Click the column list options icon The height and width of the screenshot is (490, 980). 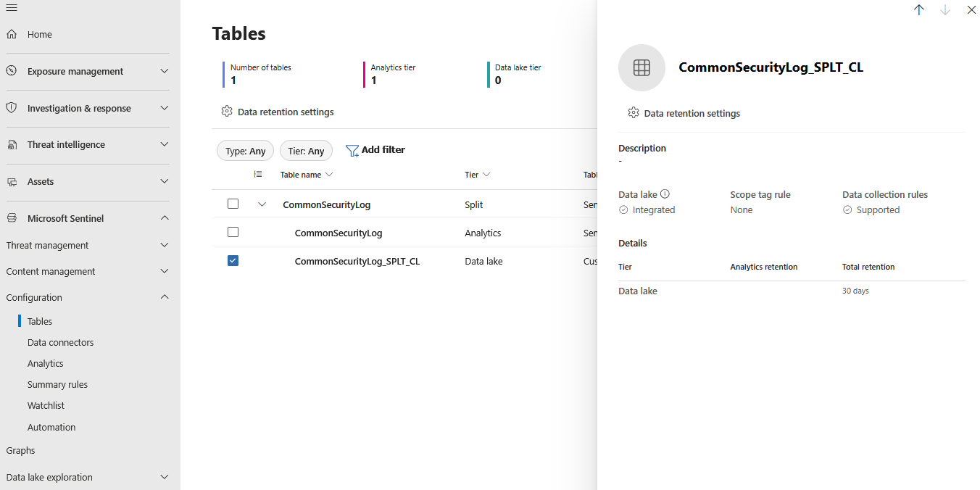pos(258,174)
